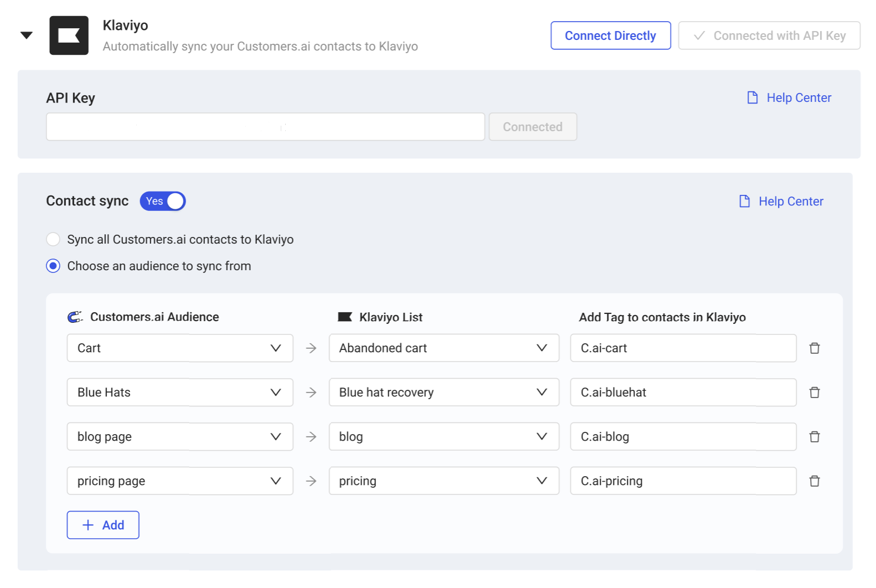
Task: Click the 'Customers.ai Audience' column heading
Action: point(154,317)
